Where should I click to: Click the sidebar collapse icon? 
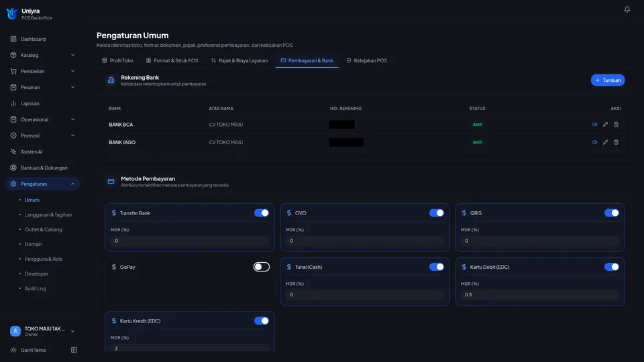[74, 350]
